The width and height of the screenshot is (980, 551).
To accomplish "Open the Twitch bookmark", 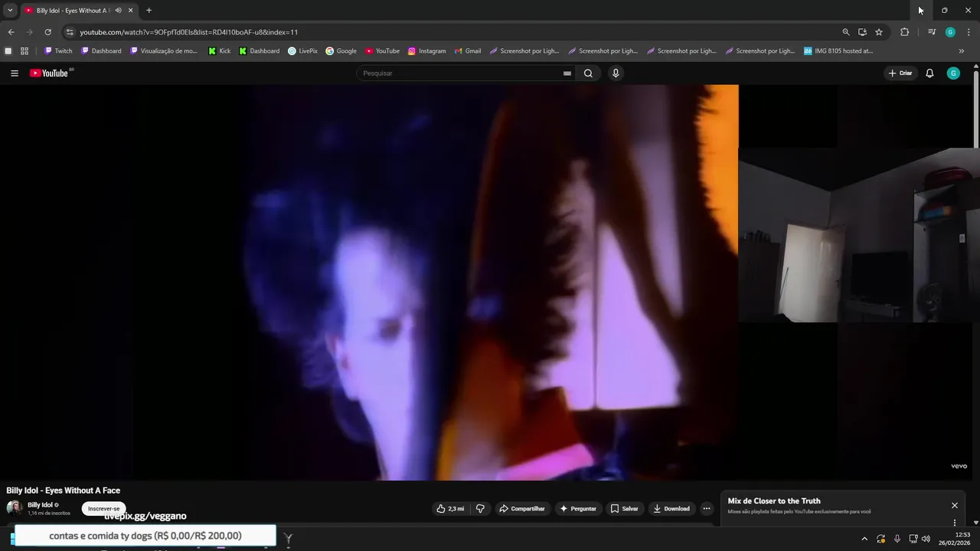I will (58, 51).
